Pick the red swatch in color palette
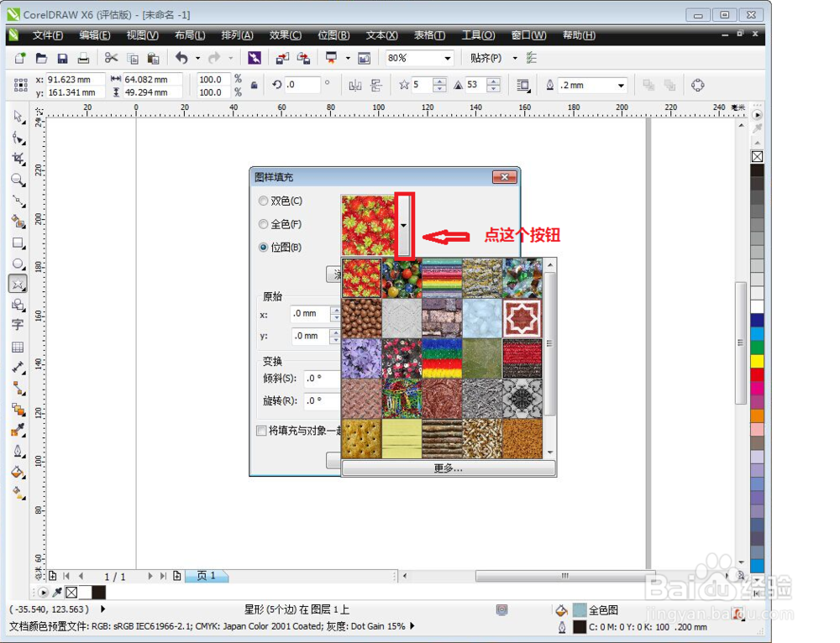The width and height of the screenshot is (840, 643). 757,374
